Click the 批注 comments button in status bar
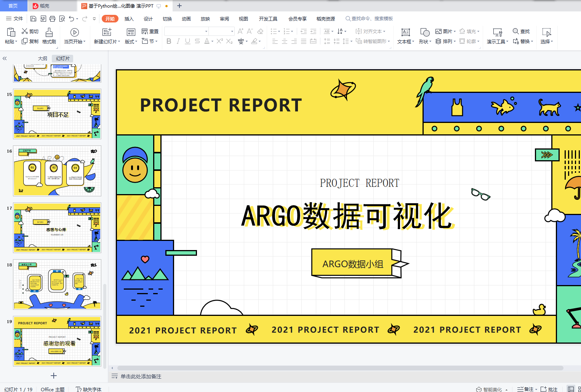 (x=549, y=389)
